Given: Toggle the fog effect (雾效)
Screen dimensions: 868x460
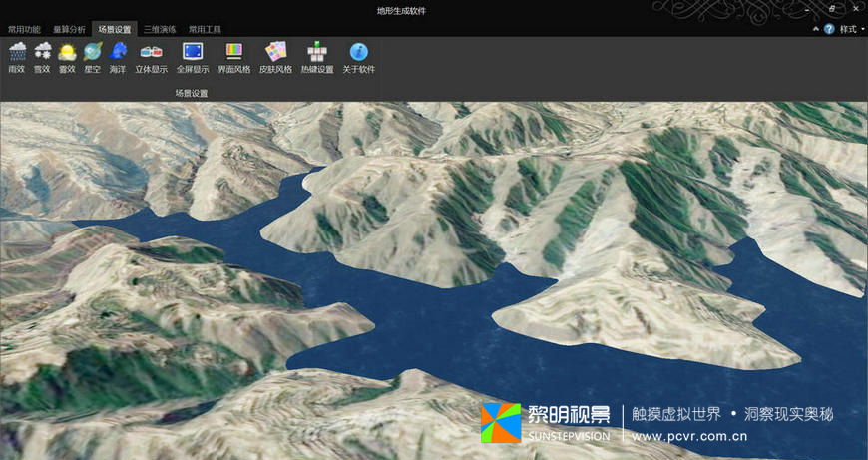Looking at the screenshot, I should coord(67,57).
